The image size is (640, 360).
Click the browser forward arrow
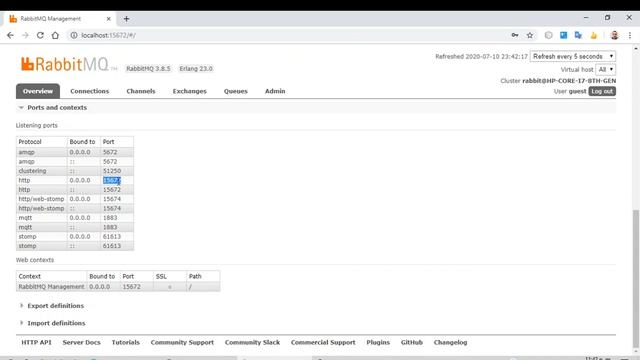pos(25,36)
